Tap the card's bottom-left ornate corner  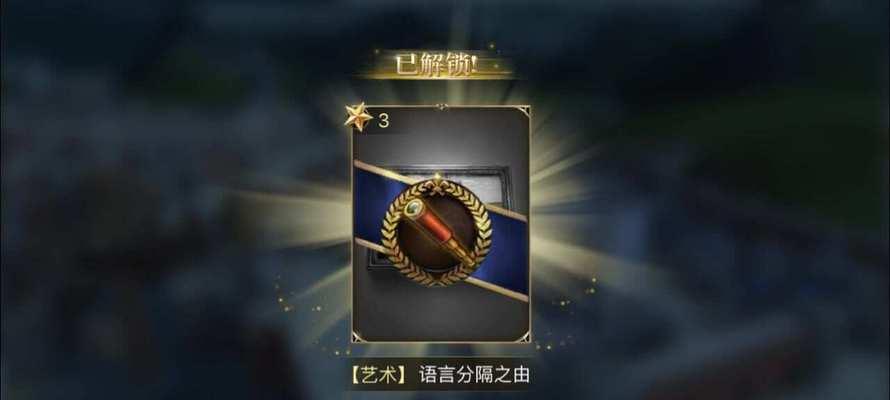pyautogui.click(x=358, y=336)
